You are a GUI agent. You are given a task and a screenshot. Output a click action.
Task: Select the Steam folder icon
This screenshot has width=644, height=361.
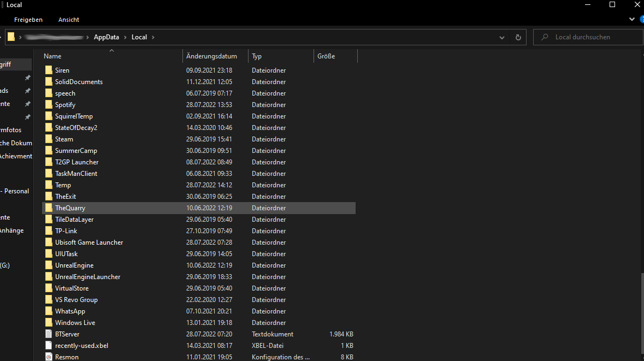point(49,139)
